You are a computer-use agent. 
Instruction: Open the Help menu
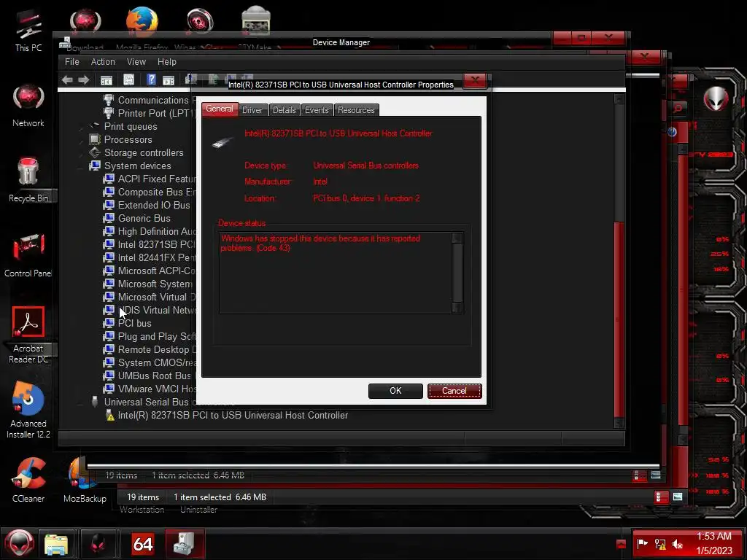[167, 62]
